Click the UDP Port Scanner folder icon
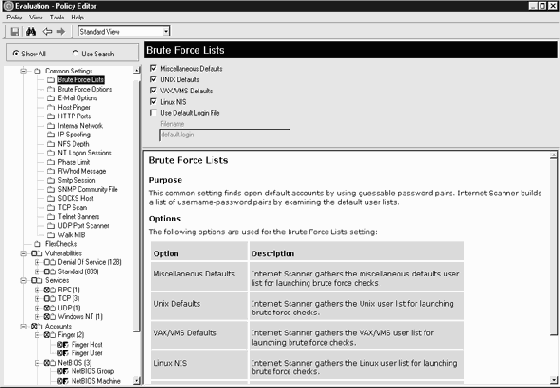Viewport: 560px width, 388px height. tap(51, 226)
